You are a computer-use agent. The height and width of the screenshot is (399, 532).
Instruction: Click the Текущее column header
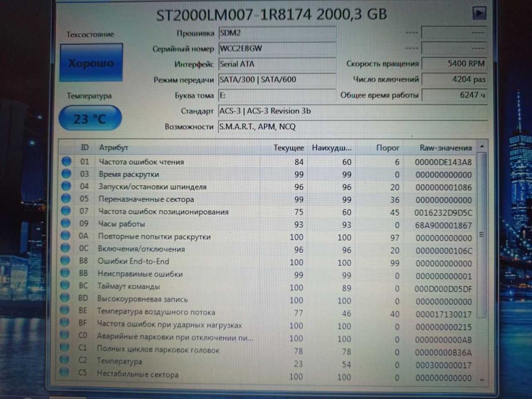tap(285, 148)
